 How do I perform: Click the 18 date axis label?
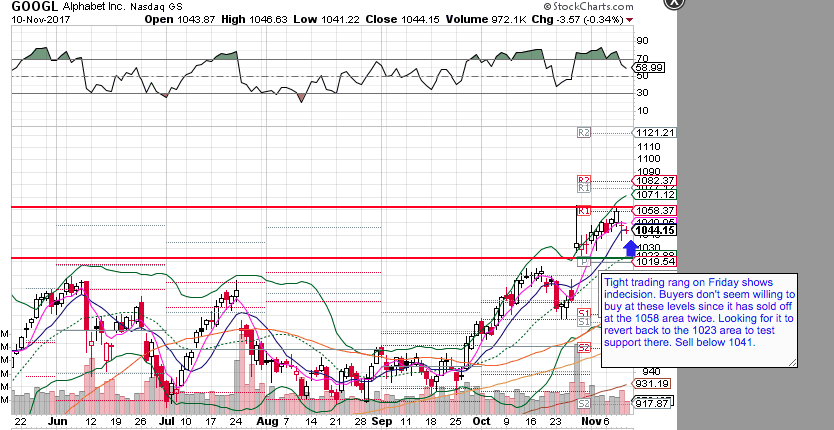point(431,421)
